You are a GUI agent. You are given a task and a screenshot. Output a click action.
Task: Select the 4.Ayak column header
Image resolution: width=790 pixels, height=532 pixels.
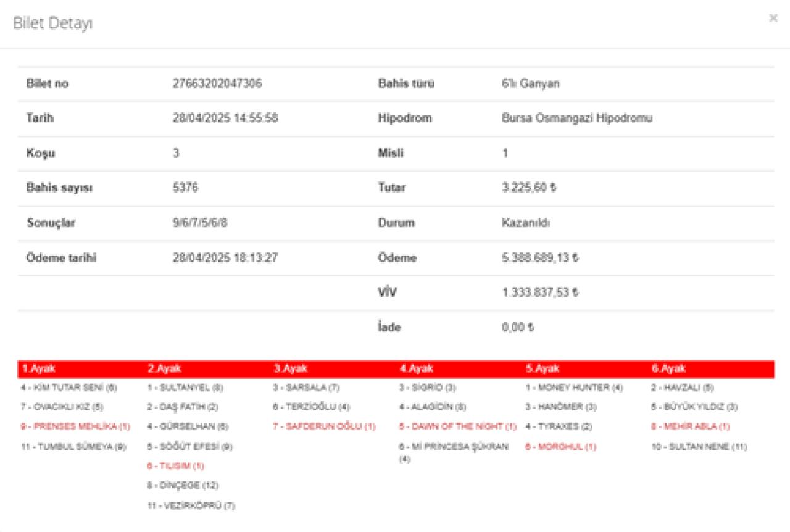(417, 368)
